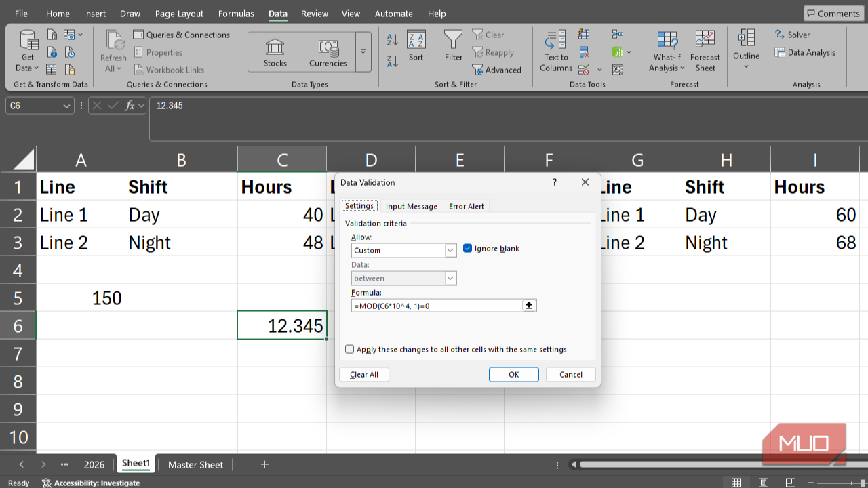Select Stocks data type
The width and height of the screenshot is (868, 488).
pos(275,52)
